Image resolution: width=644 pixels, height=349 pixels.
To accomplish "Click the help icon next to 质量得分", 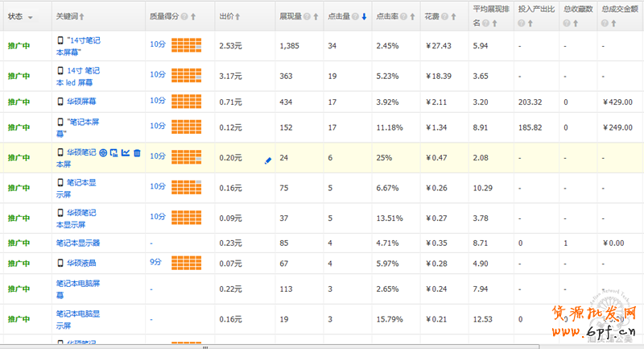I will point(184,17).
